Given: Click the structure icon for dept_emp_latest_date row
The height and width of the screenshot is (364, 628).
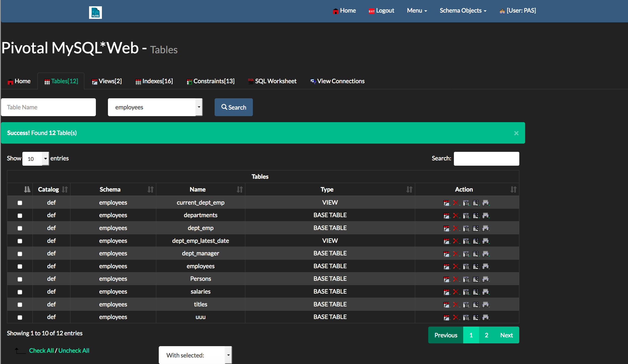Looking at the screenshot, I should [x=476, y=241].
